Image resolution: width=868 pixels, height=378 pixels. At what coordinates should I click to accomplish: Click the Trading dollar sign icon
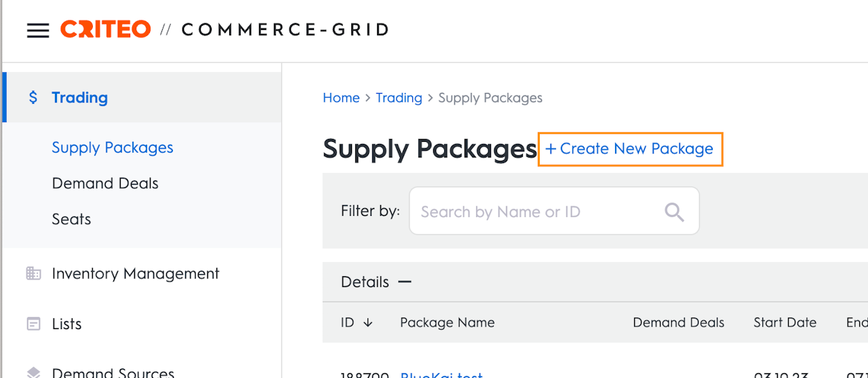33,98
